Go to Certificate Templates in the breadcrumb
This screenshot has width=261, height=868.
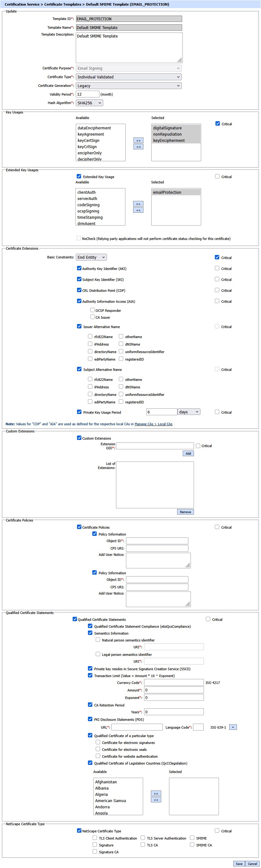pos(63,4)
